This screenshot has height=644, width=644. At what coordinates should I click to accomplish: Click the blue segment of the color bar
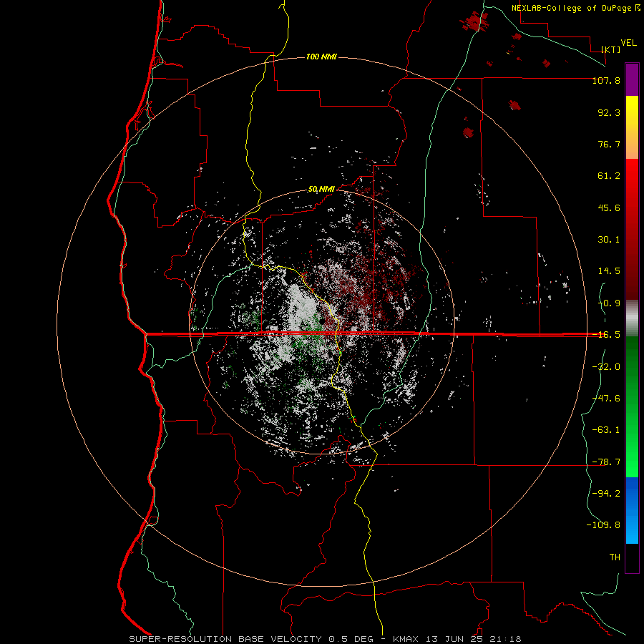pos(632,510)
